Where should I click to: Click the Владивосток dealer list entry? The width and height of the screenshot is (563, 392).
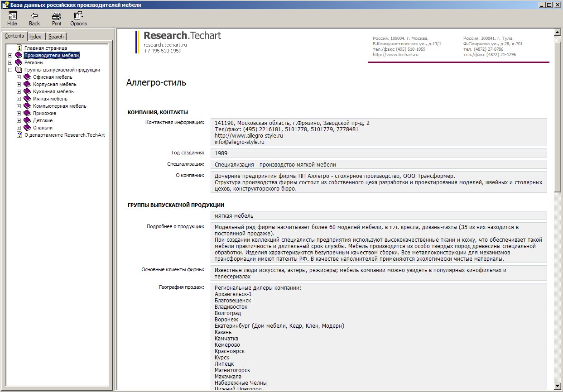[231, 307]
